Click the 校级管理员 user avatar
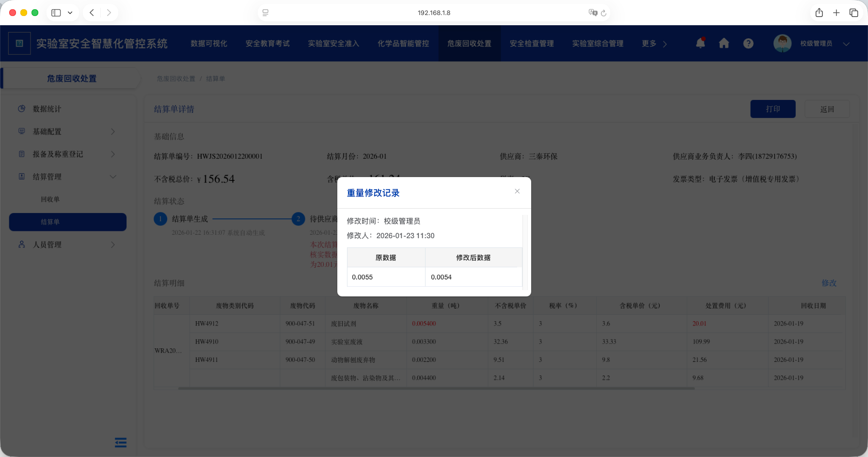The height and width of the screenshot is (457, 868). click(783, 43)
